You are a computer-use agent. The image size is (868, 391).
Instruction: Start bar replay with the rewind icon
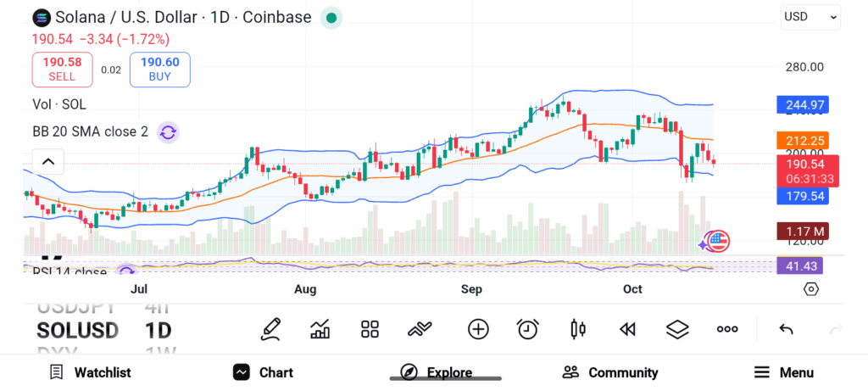tap(627, 329)
